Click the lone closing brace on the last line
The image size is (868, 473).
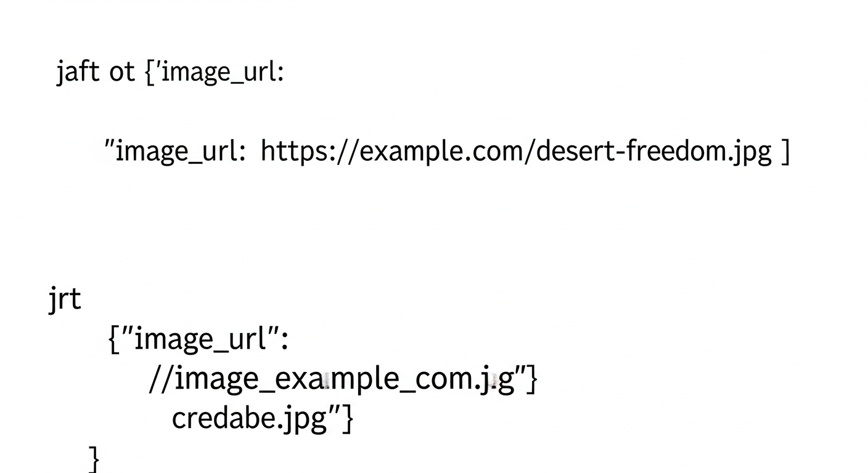[x=94, y=458]
